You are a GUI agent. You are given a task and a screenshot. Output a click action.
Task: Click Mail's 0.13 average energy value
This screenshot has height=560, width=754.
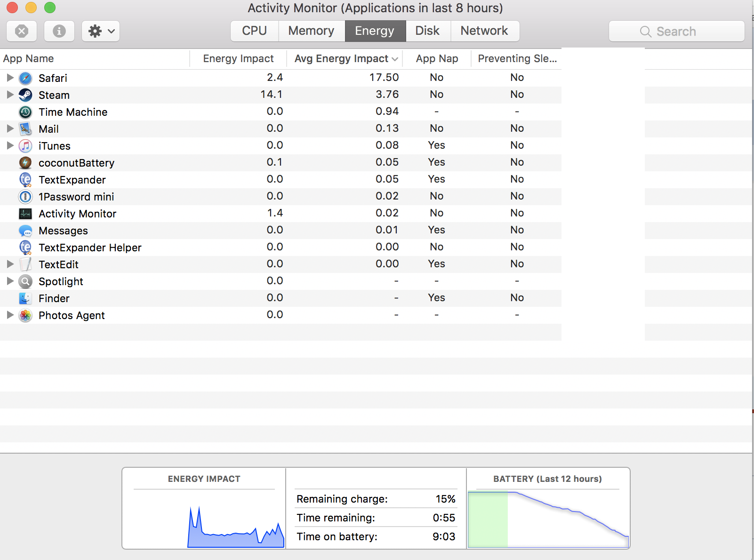pyautogui.click(x=387, y=128)
